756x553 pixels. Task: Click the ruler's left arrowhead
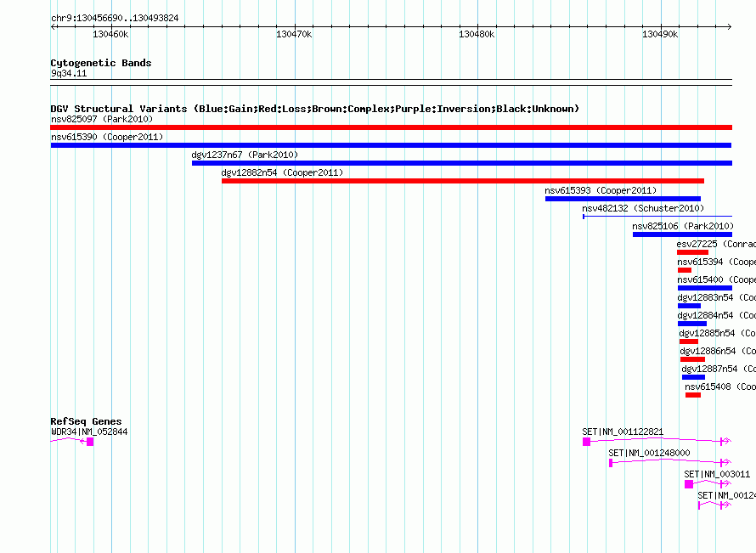pyautogui.click(x=53, y=27)
